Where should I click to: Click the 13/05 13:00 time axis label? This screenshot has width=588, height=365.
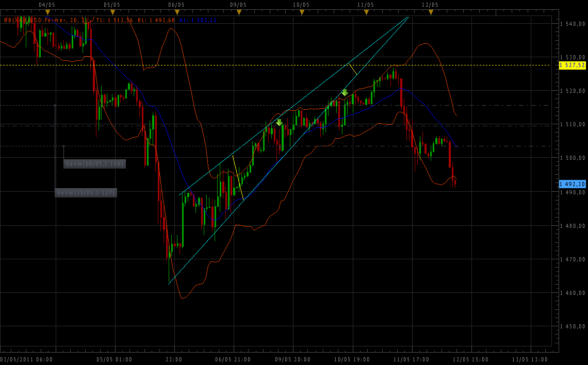530,359
